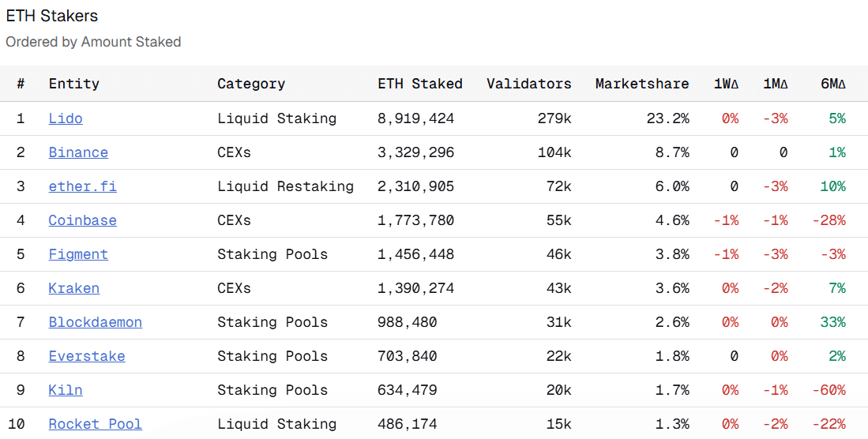Viewport: 868px width, 439px height.
Task: Sort by the 1MΔ column header
Action: pos(775,84)
